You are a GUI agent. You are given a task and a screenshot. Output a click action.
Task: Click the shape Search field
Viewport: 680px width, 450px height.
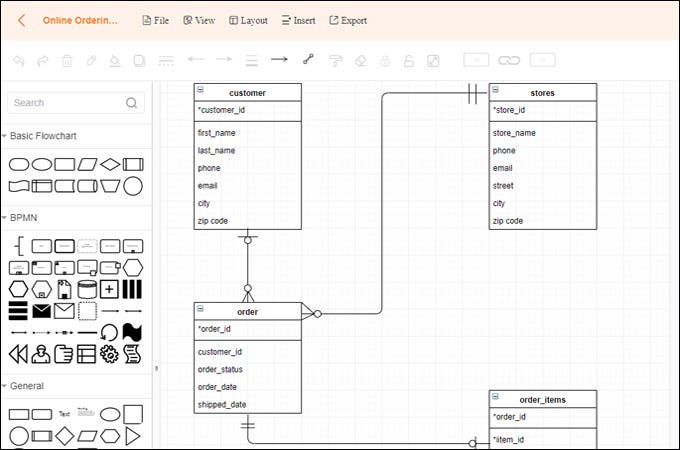click(x=76, y=103)
